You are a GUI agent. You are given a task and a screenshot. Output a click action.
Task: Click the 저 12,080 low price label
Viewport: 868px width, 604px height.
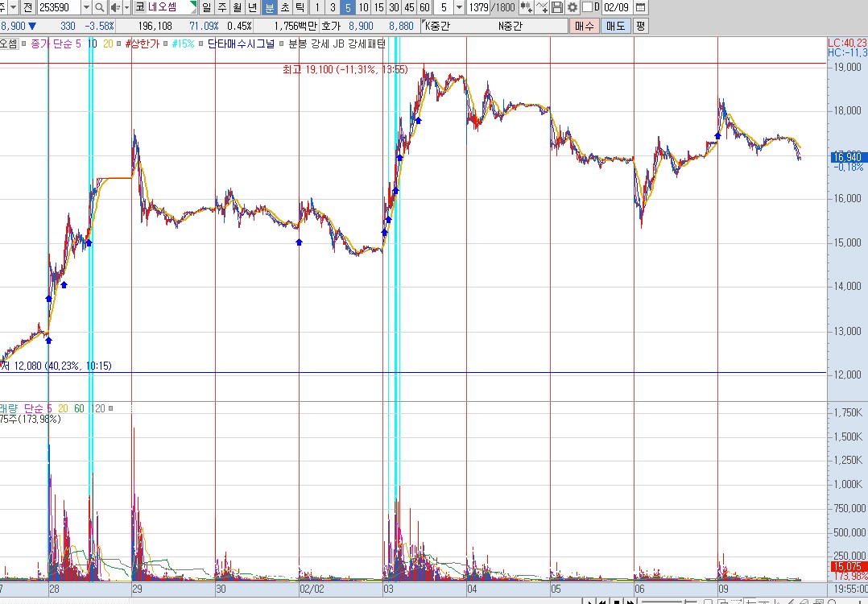click(56, 366)
